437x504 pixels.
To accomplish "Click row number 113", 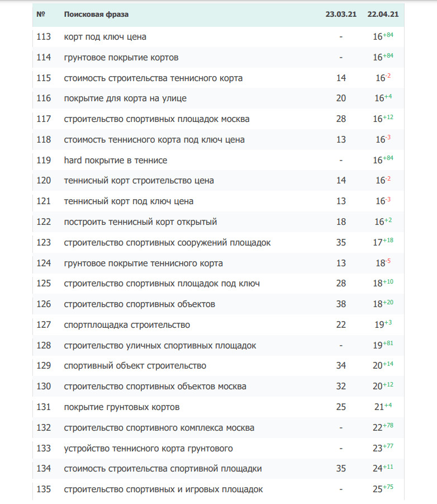I will 44,37.
